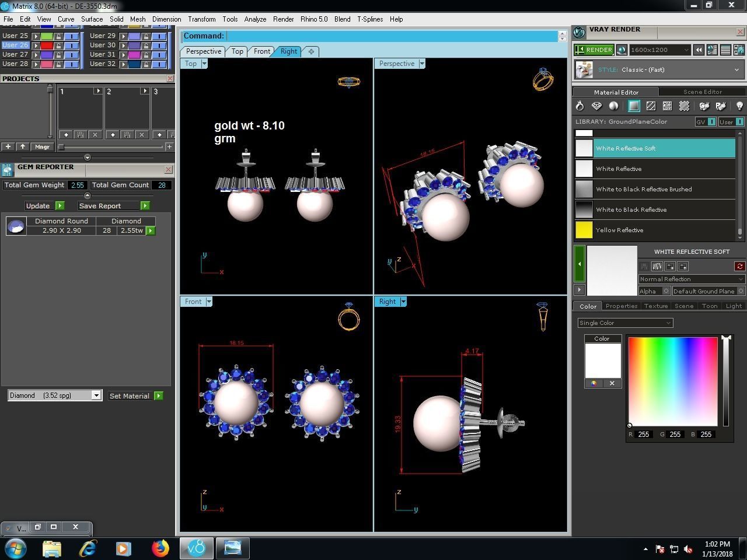The image size is (747, 560).
Task: Click the delete X under project 2
Action: [x=142, y=135]
